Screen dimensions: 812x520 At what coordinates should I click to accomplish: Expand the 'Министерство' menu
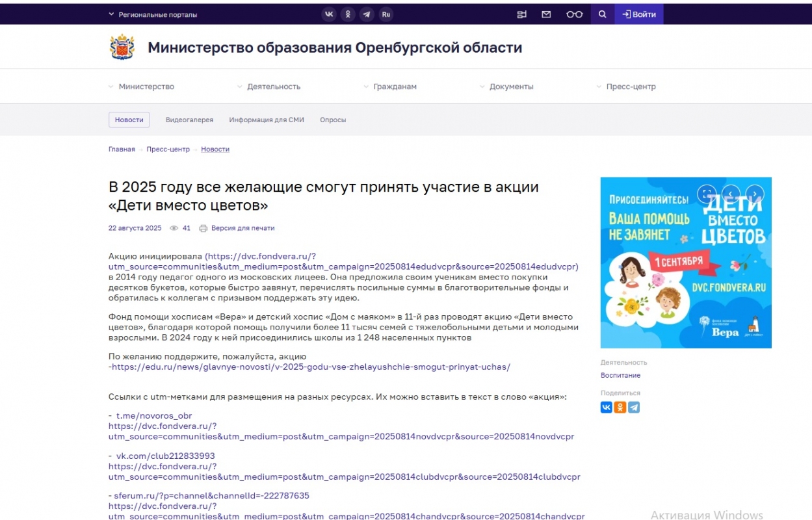click(146, 86)
